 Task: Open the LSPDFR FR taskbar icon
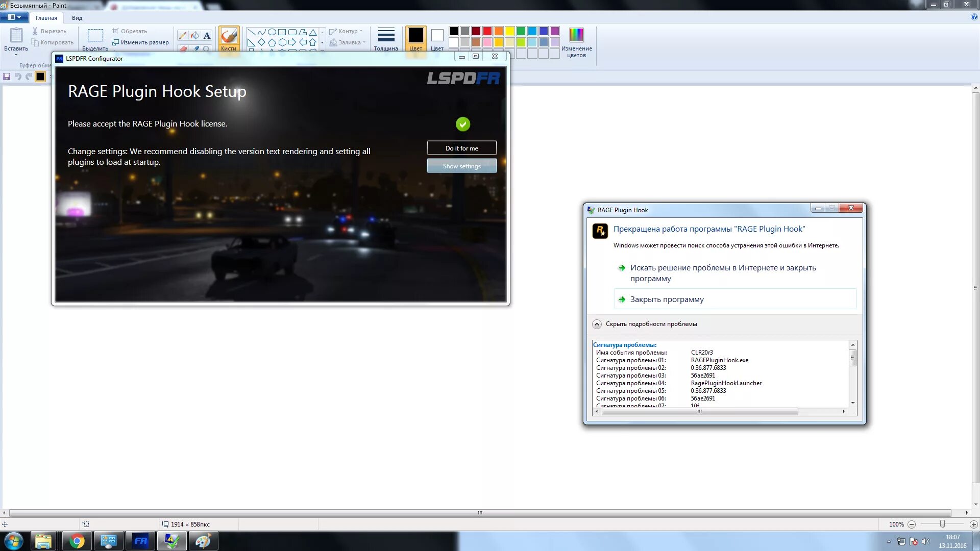(x=140, y=541)
